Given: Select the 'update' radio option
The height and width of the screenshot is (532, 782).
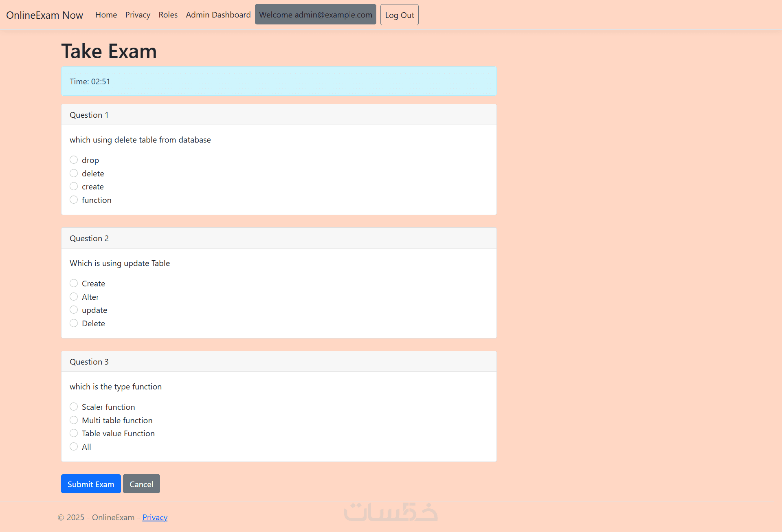Looking at the screenshot, I should (74, 310).
